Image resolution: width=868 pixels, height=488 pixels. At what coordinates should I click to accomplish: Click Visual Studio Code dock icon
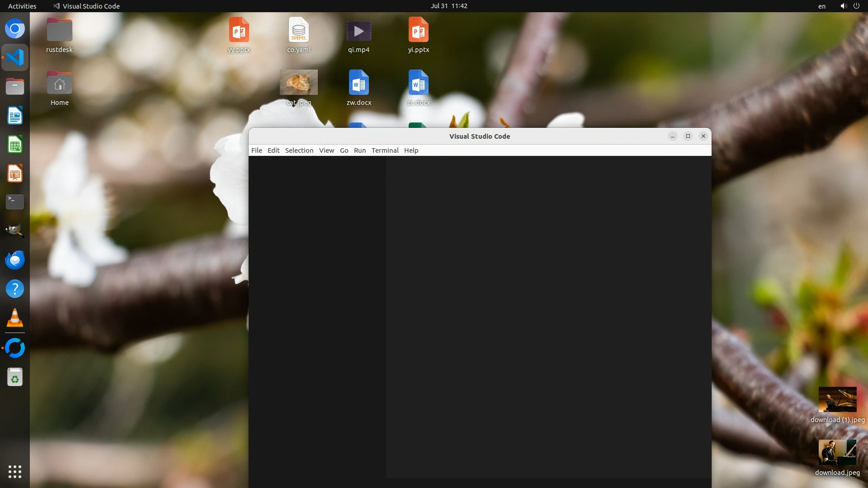coord(15,58)
